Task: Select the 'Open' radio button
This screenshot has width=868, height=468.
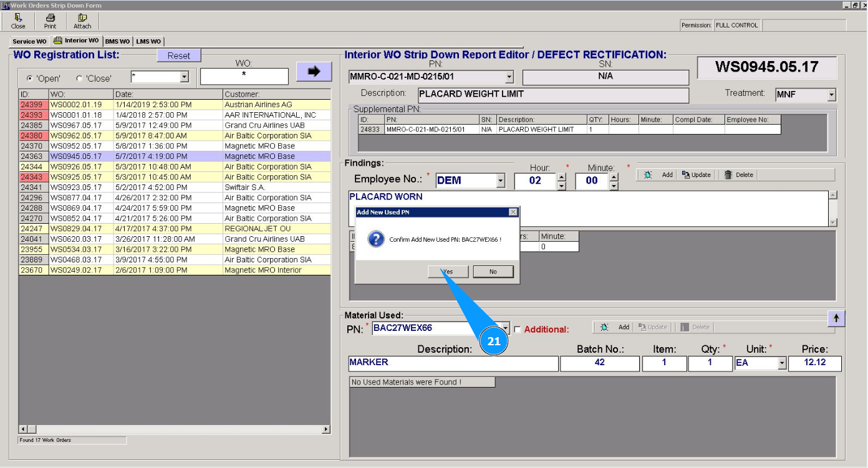Action: [x=30, y=79]
